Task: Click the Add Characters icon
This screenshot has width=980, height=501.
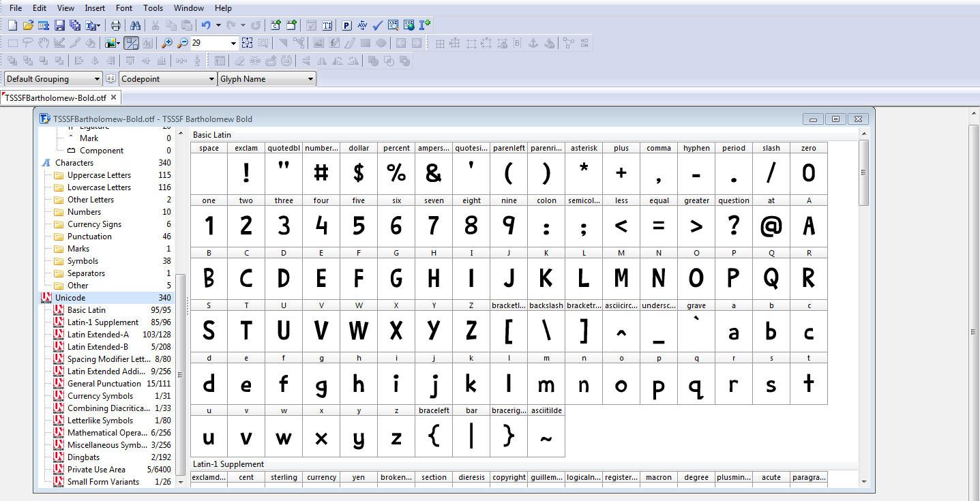Action: (x=276, y=25)
